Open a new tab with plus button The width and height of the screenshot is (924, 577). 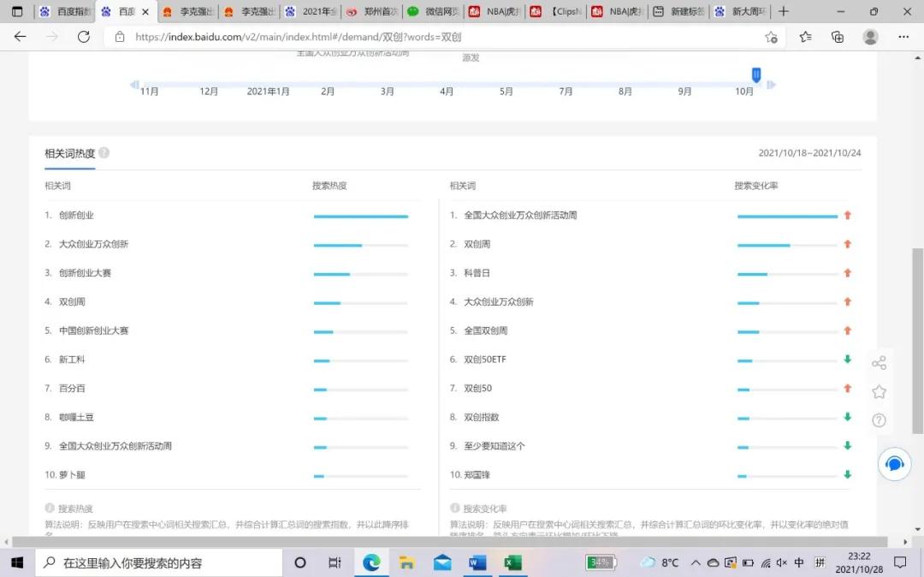[783, 11]
